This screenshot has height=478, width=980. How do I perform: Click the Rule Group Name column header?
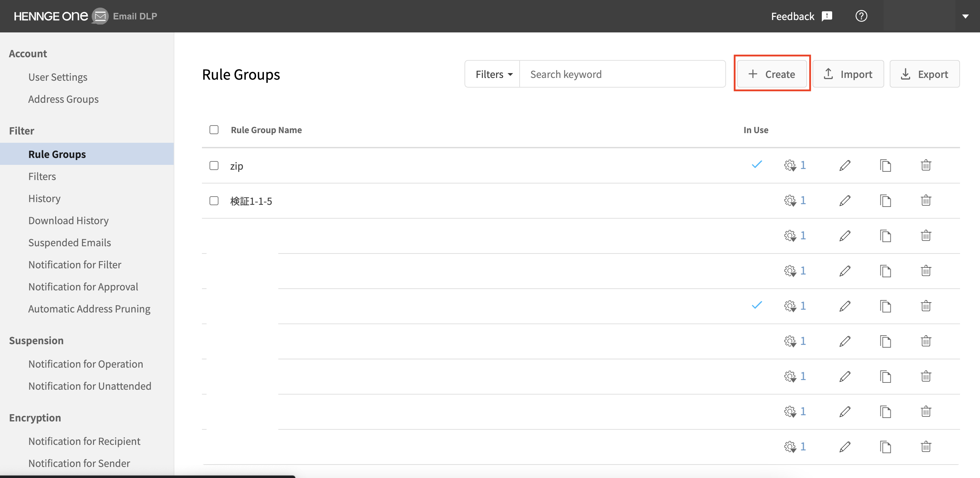[266, 130]
